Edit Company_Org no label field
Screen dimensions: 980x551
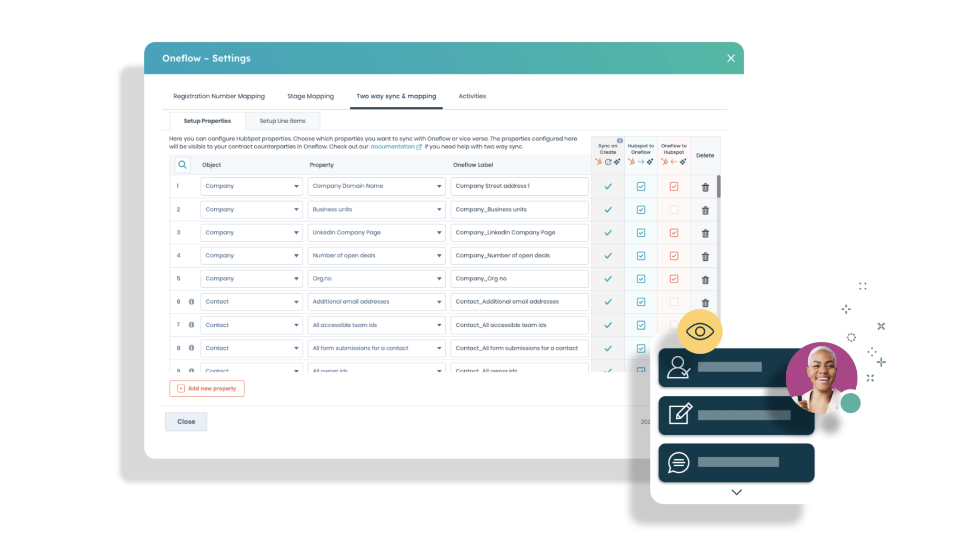(519, 278)
